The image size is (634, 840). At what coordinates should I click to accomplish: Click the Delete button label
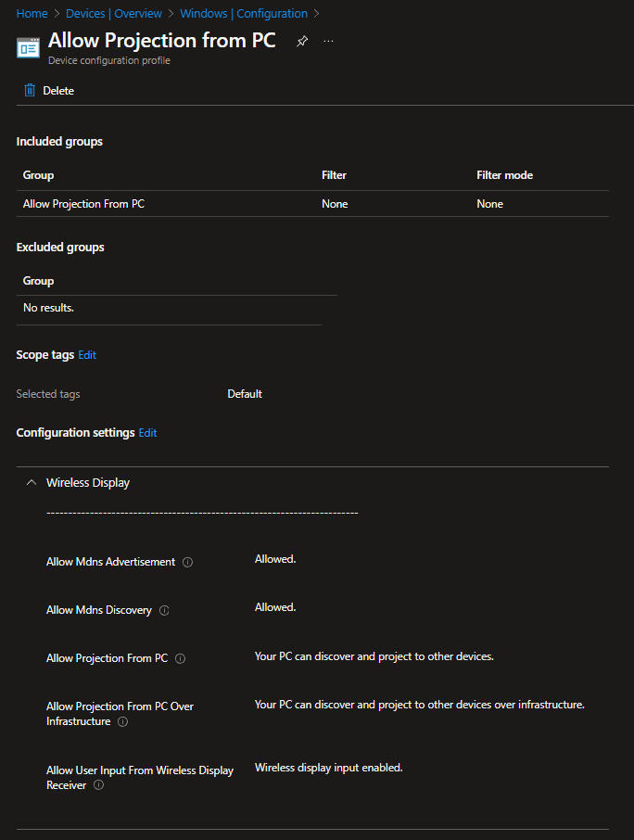click(58, 91)
